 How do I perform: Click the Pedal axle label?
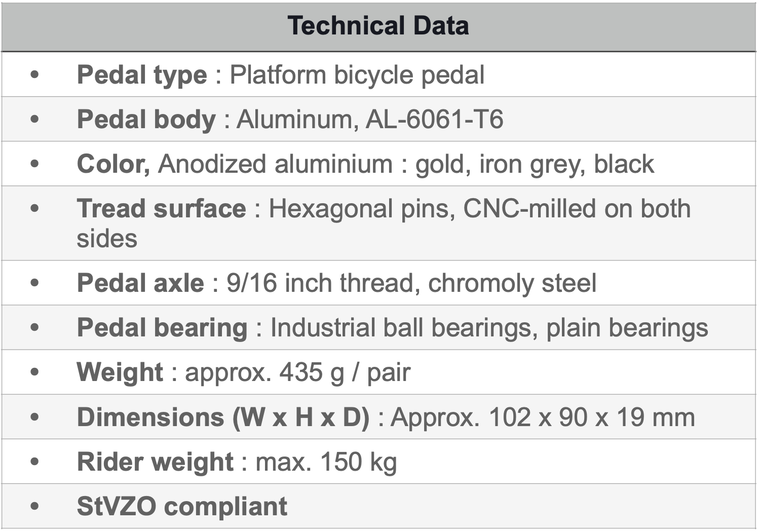(140, 283)
